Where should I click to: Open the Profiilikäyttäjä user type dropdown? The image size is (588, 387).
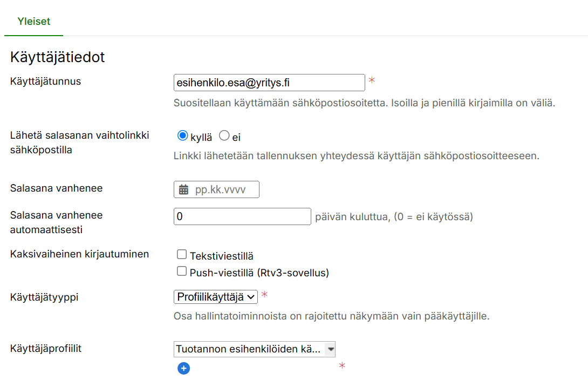[216, 297]
